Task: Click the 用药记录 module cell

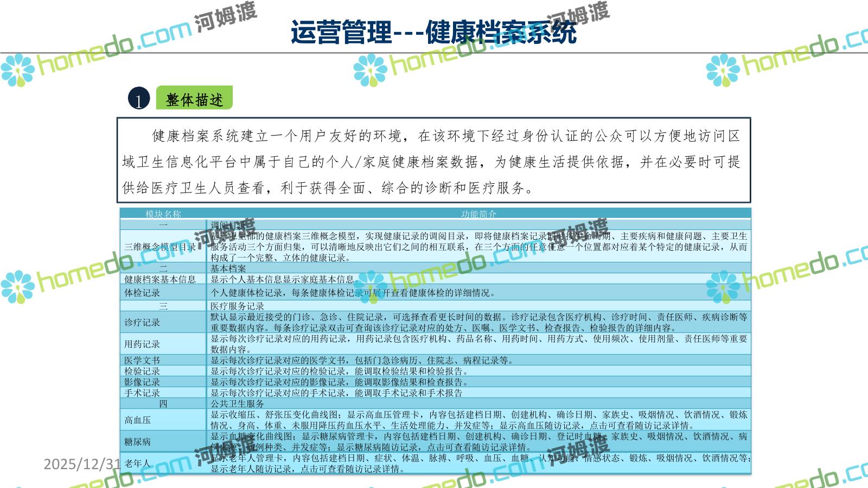Action: pyautogui.click(x=142, y=344)
